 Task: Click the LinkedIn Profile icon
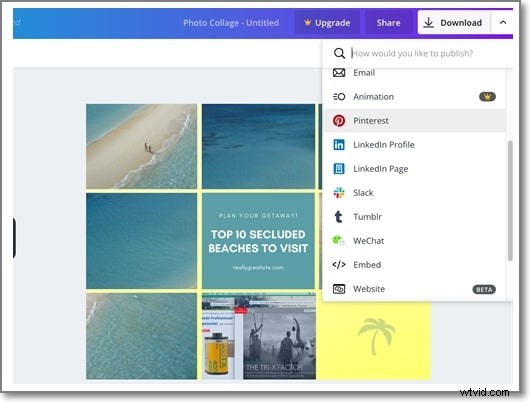coord(339,145)
